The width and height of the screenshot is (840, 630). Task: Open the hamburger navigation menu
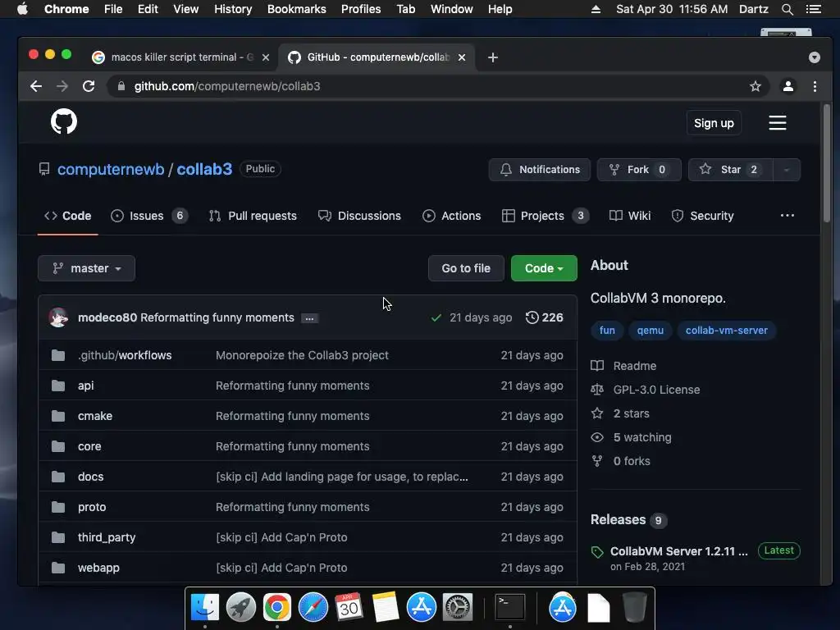778,123
